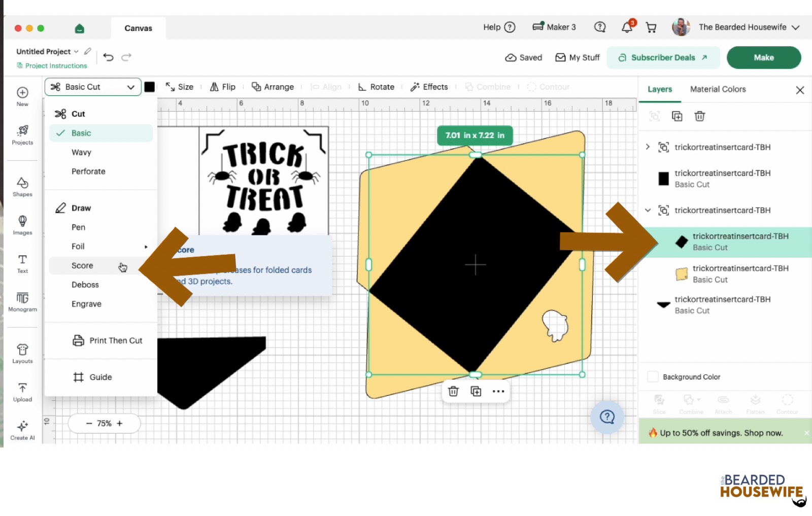This screenshot has width=812, height=516.
Task: Rename project with the pencil icon
Action: coord(88,51)
